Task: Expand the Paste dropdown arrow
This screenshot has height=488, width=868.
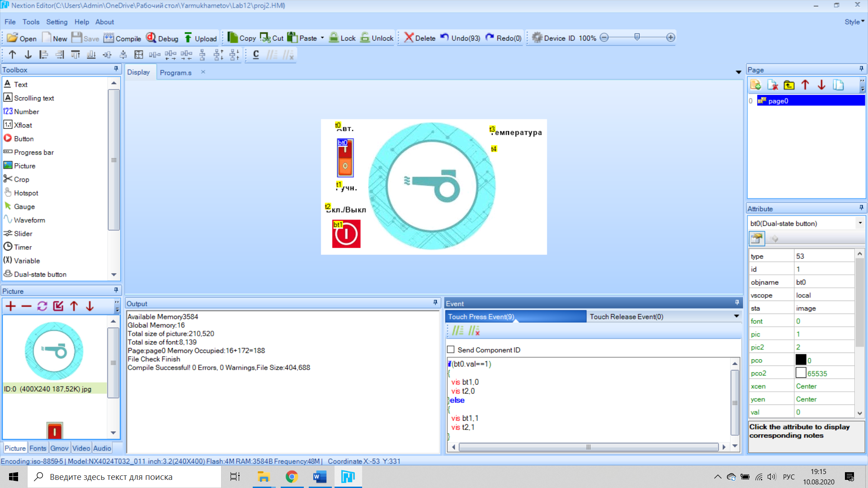Action: click(x=322, y=38)
